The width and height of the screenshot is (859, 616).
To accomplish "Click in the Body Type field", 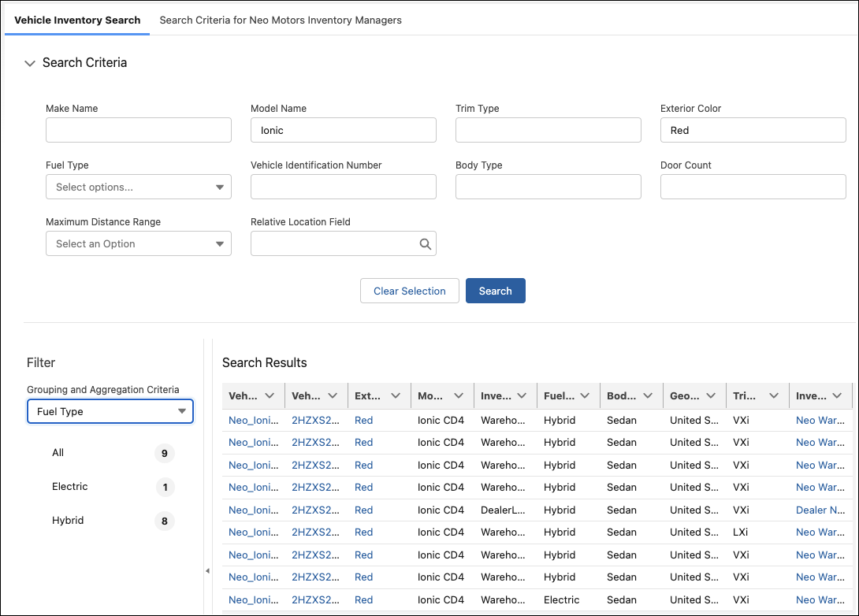I will coord(548,187).
